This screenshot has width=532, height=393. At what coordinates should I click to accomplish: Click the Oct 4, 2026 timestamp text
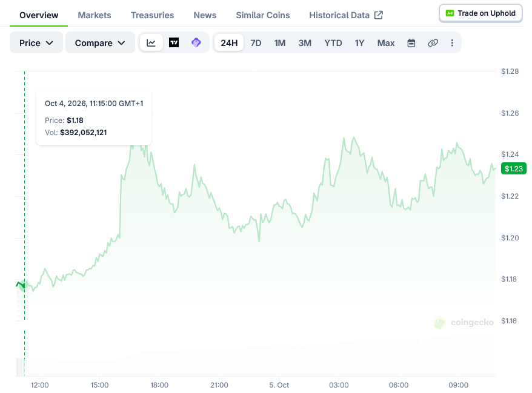(94, 104)
